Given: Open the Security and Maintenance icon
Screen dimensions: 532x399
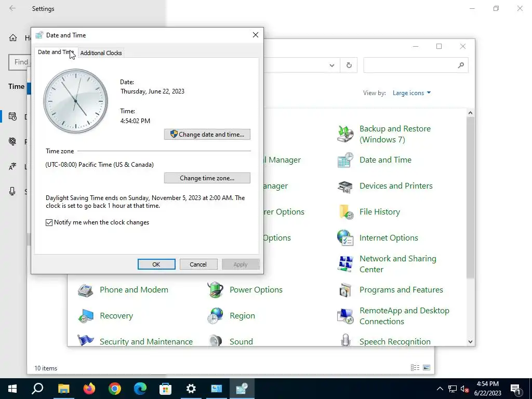Looking at the screenshot, I should pyautogui.click(x=86, y=340).
